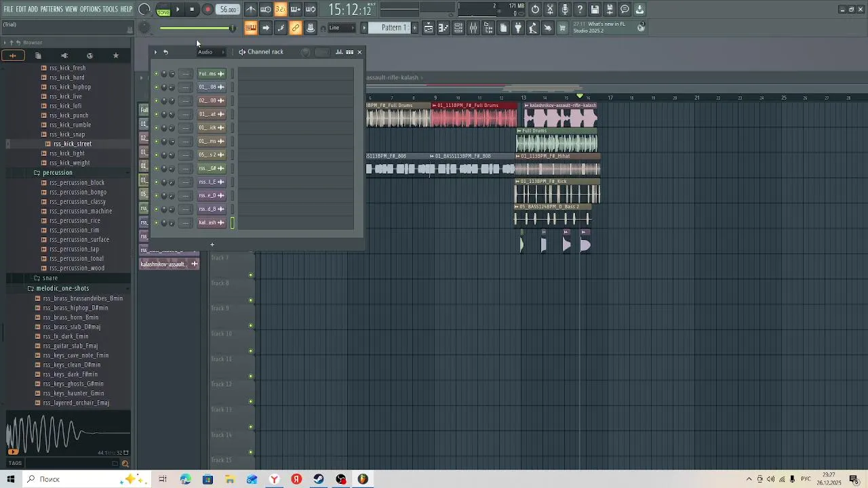The height and width of the screenshot is (488, 868).
Task: Click the mixer track selector of 'rss.._G#' channel
Action: pyautogui.click(x=185, y=169)
